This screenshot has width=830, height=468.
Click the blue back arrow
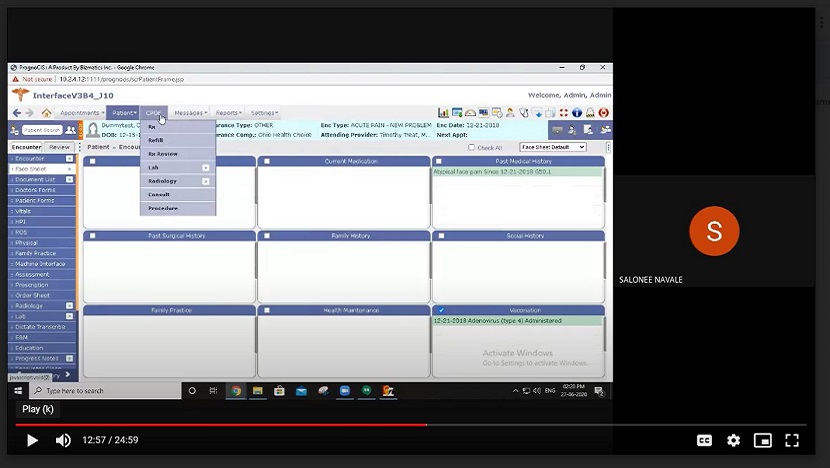pyautogui.click(x=17, y=113)
